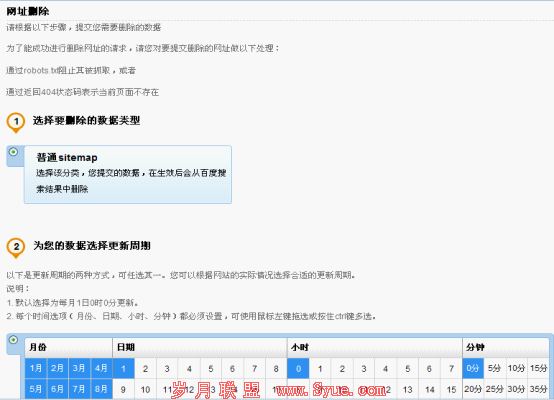The height and width of the screenshot is (400, 554).
Task: Choose 15分 in the minutes grid
Action: tap(538, 368)
